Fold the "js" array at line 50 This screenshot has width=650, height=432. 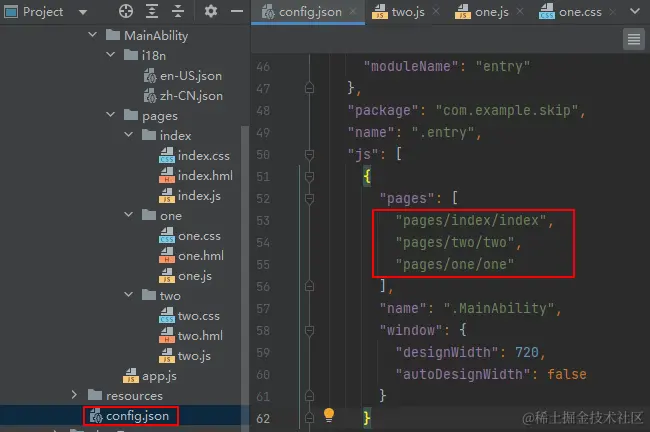point(309,155)
